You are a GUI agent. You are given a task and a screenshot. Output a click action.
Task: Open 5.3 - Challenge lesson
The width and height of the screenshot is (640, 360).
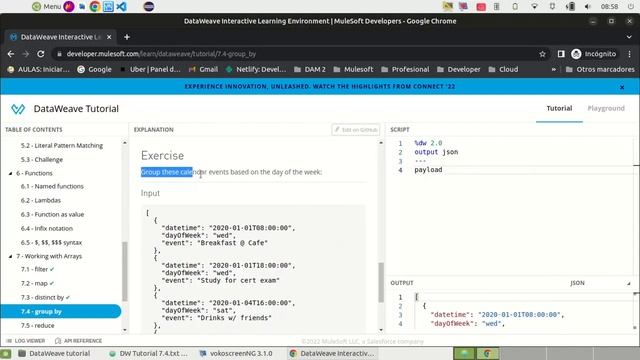pos(42,160)
